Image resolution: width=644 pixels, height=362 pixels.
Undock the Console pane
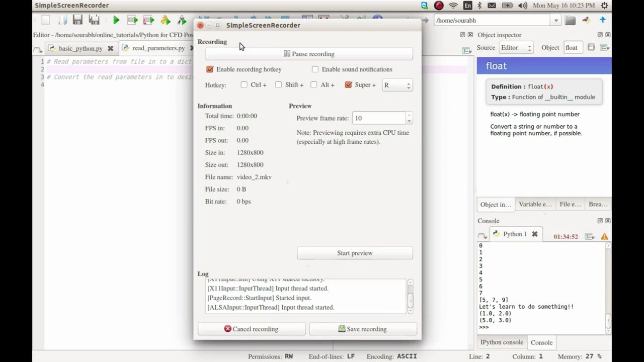600,221
